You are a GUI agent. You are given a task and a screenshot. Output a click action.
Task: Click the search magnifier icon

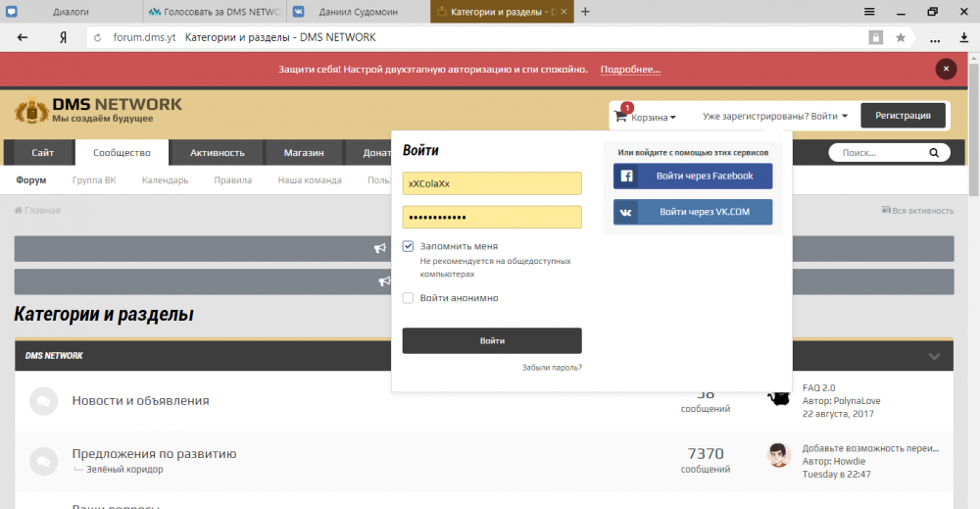click(x=935, y=153)
